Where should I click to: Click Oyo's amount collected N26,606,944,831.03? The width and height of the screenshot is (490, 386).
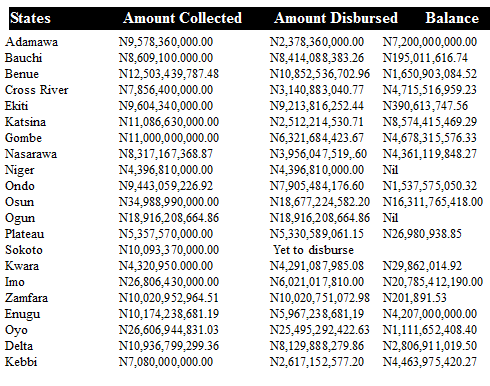click(x=169, y=330)
